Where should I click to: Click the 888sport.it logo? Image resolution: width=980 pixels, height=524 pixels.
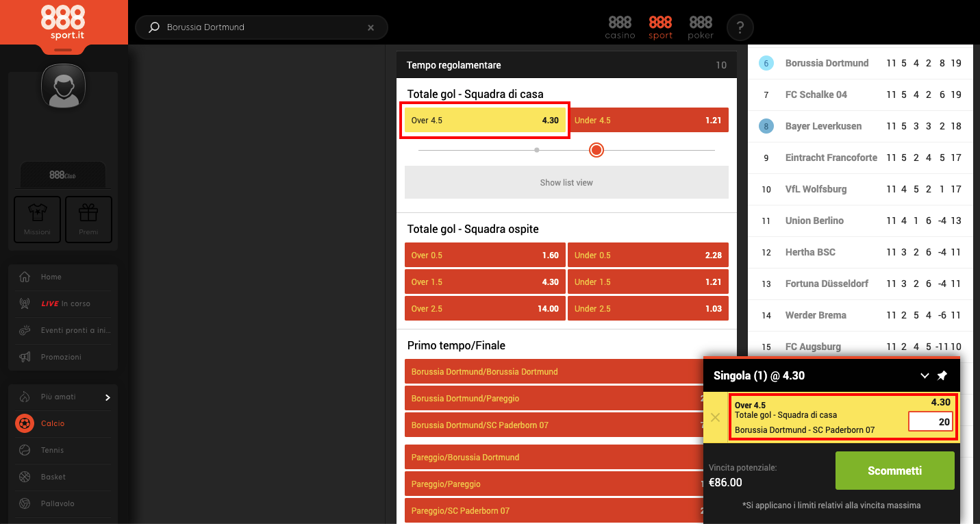[63, 22]
